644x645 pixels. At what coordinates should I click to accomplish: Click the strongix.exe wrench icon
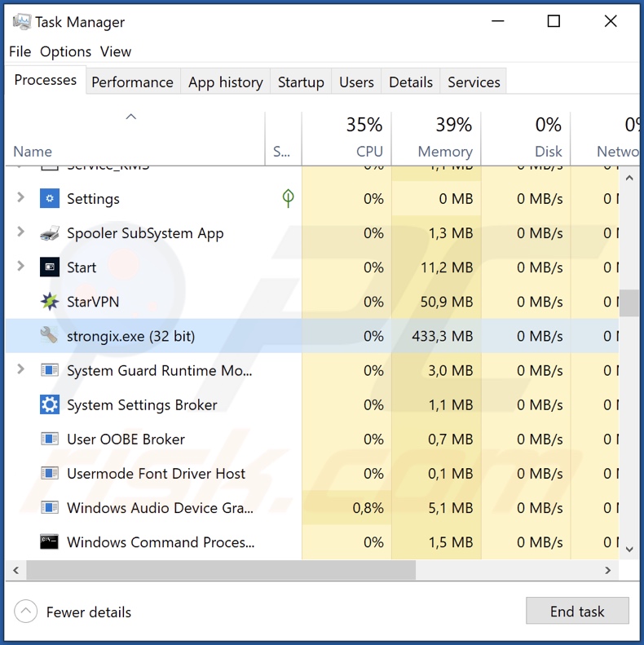pos(50,336)
